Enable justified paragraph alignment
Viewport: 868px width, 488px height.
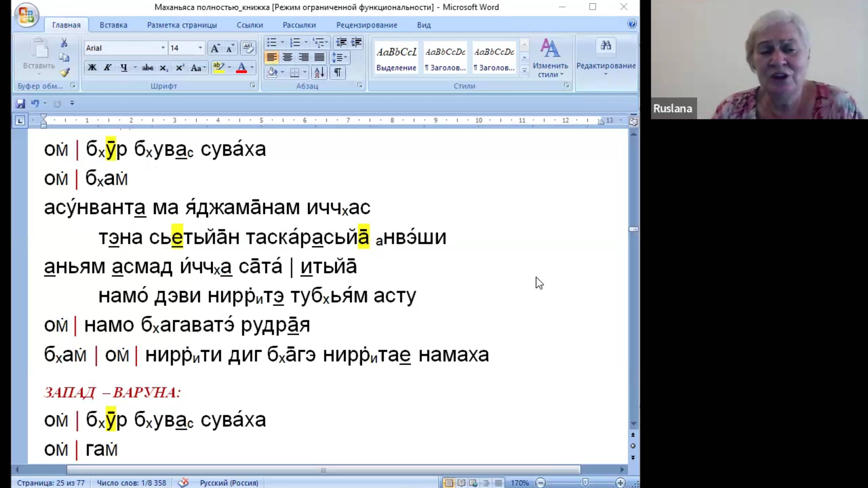click(319, 57)
